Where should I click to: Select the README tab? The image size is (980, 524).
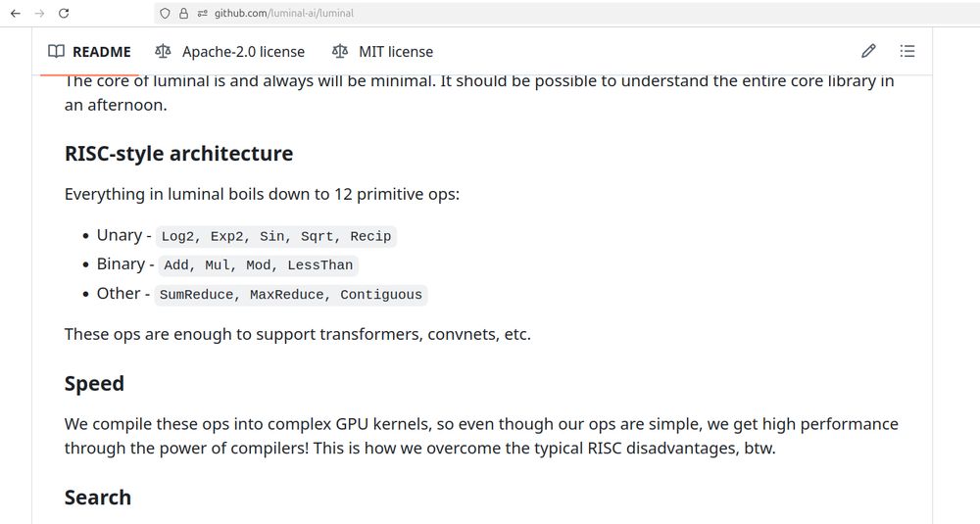click(89, 52)
